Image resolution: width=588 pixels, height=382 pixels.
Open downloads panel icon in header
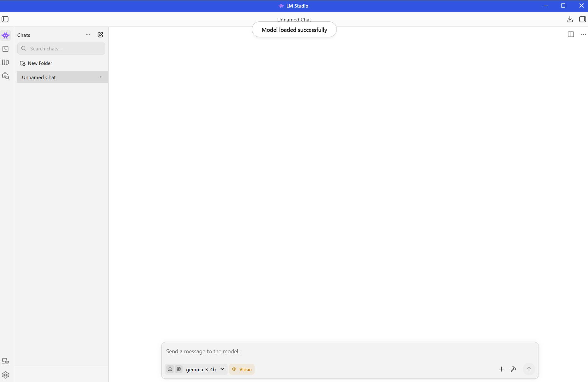point(569,20)
